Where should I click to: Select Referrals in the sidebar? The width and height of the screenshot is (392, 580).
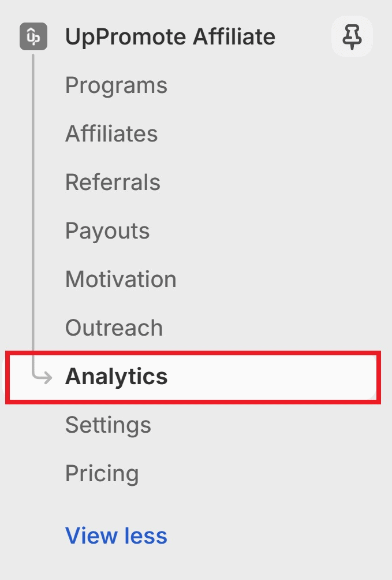click(113, 182)
